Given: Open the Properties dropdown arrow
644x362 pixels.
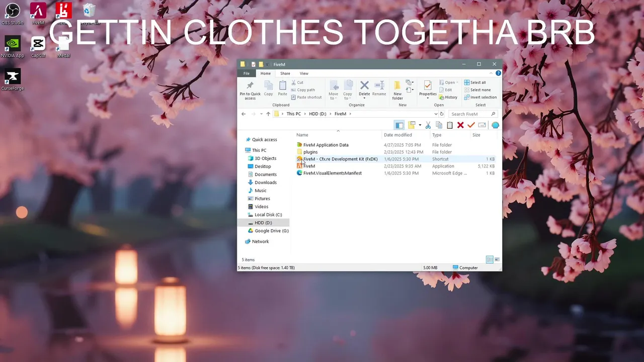Looking at the screenshot, I should coord(428,98).
